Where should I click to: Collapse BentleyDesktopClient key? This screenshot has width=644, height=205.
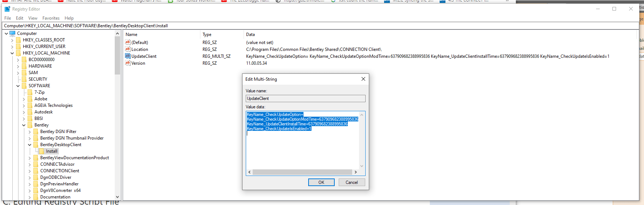click(x=29, y=145)
